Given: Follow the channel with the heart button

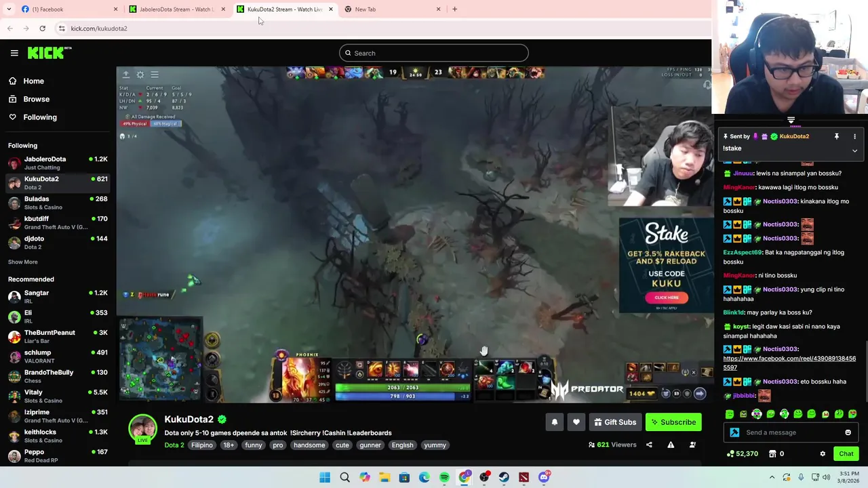Looking at the screenshot, I should (576, 422).
